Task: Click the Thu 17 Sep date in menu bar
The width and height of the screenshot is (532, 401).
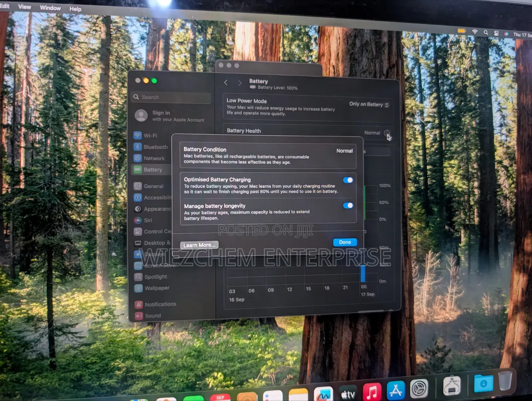Action: point(522,35)
